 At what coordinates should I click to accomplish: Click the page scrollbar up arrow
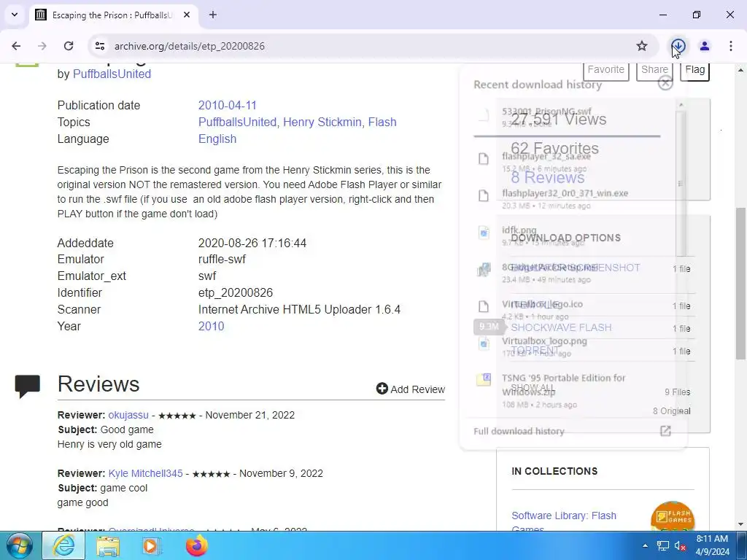[x=741, y=70]
